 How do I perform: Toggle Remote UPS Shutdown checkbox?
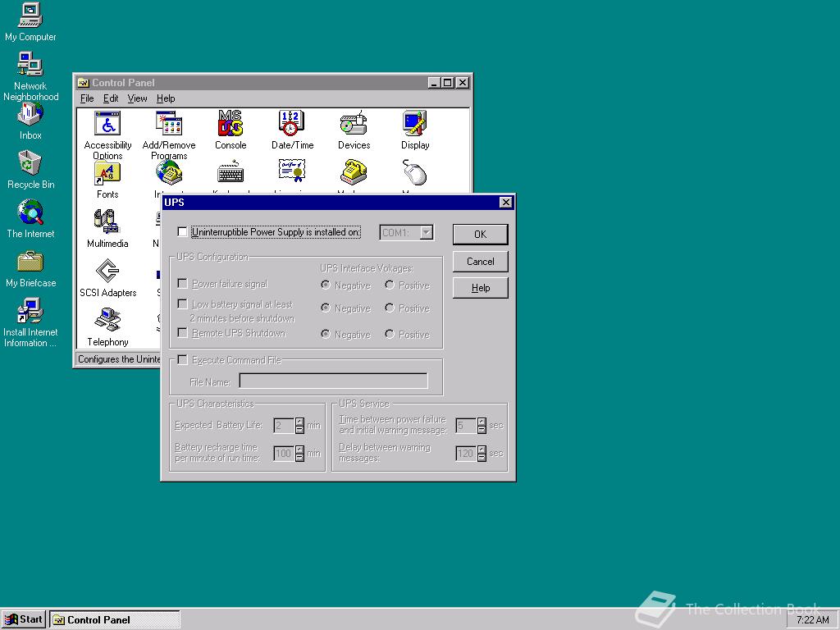pyautogui.click(x=182, y=333)
